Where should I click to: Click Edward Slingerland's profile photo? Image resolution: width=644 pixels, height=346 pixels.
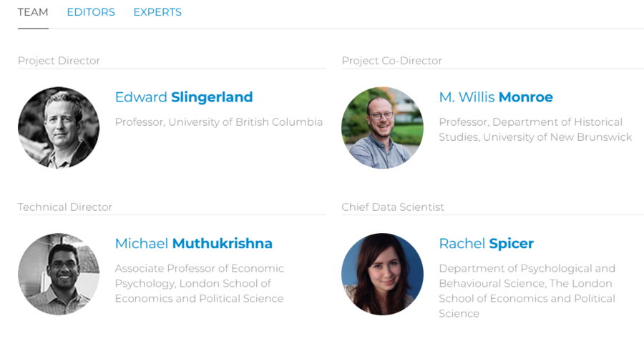coord(59,128)
